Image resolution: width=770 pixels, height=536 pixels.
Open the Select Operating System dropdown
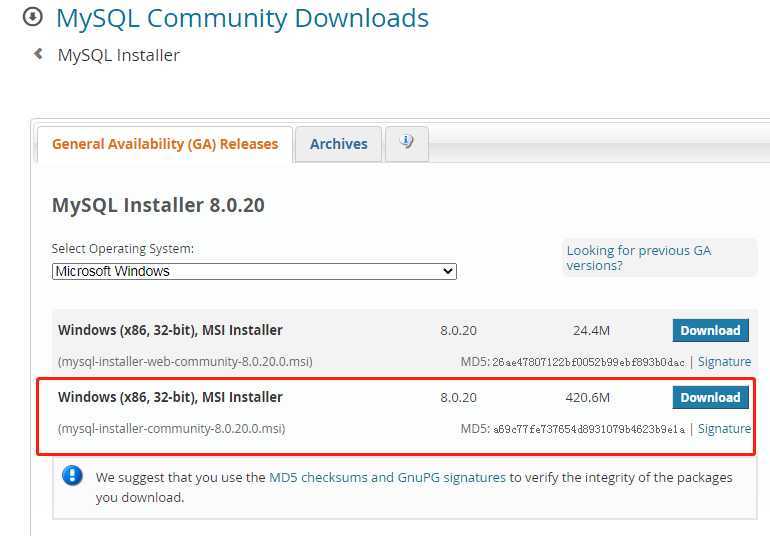pos(254,271)
